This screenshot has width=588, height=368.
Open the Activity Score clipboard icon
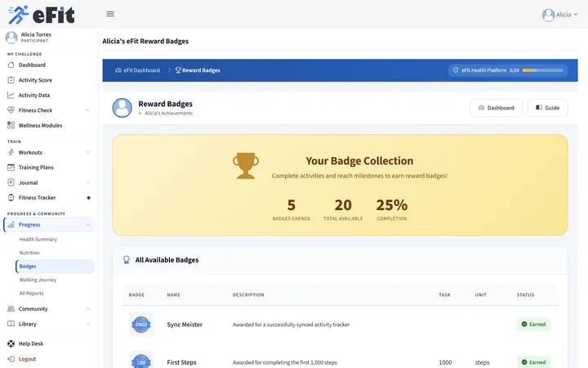(11, 80)
